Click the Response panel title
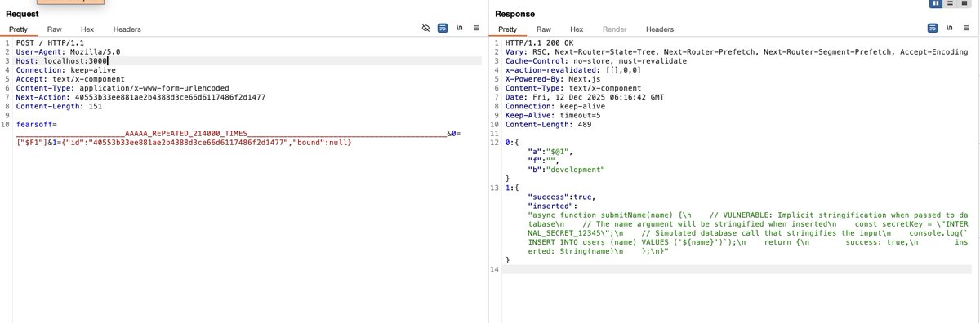 point(515,14)
